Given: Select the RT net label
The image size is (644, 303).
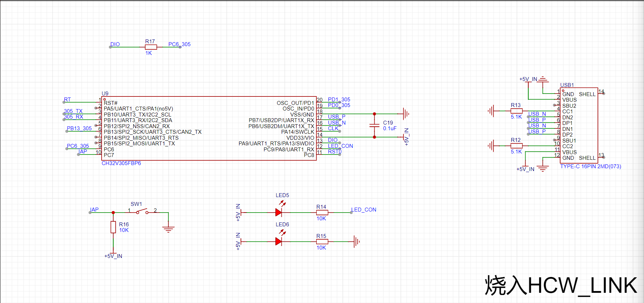Looking at the screenshot, I should point(67,100).
